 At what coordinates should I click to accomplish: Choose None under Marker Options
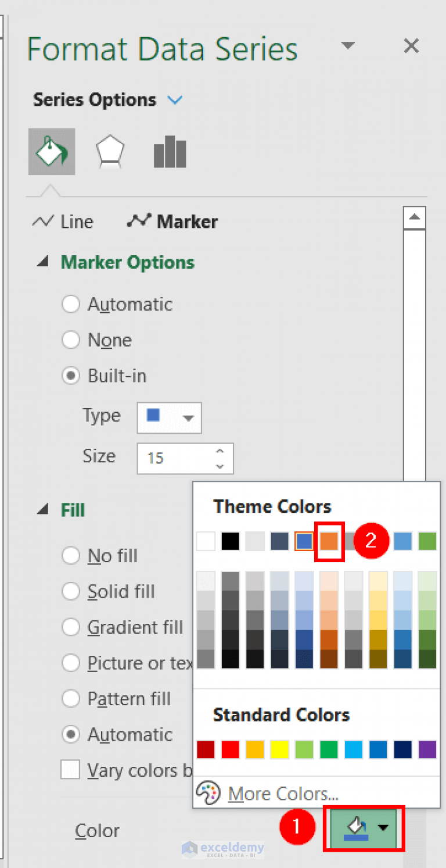coord(70,340)
